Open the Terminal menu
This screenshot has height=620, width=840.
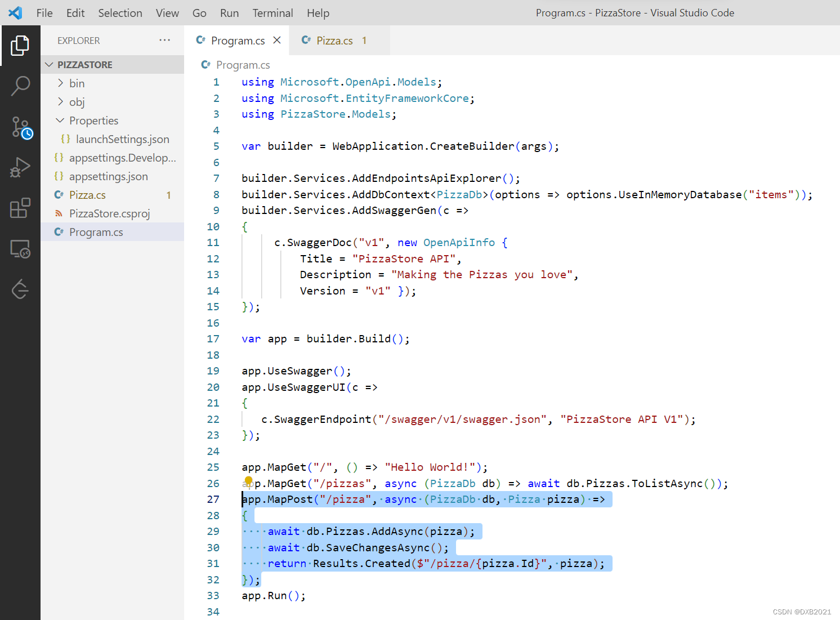pos(272,13)
